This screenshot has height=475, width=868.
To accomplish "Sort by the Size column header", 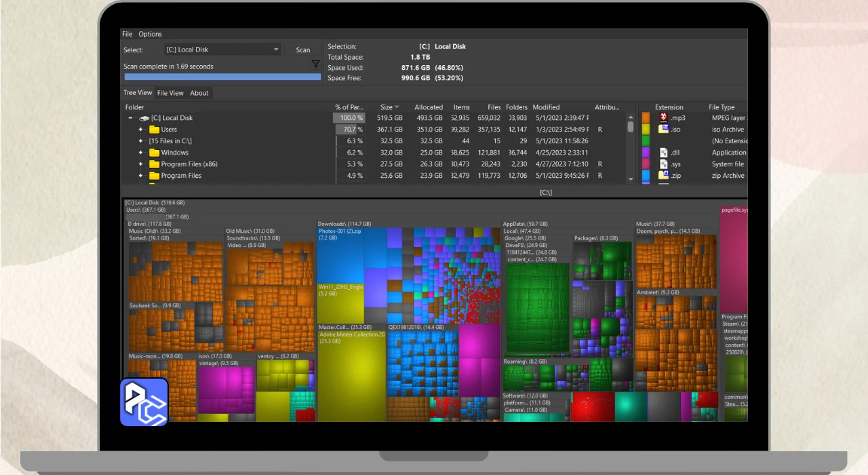I will (387, 107).
